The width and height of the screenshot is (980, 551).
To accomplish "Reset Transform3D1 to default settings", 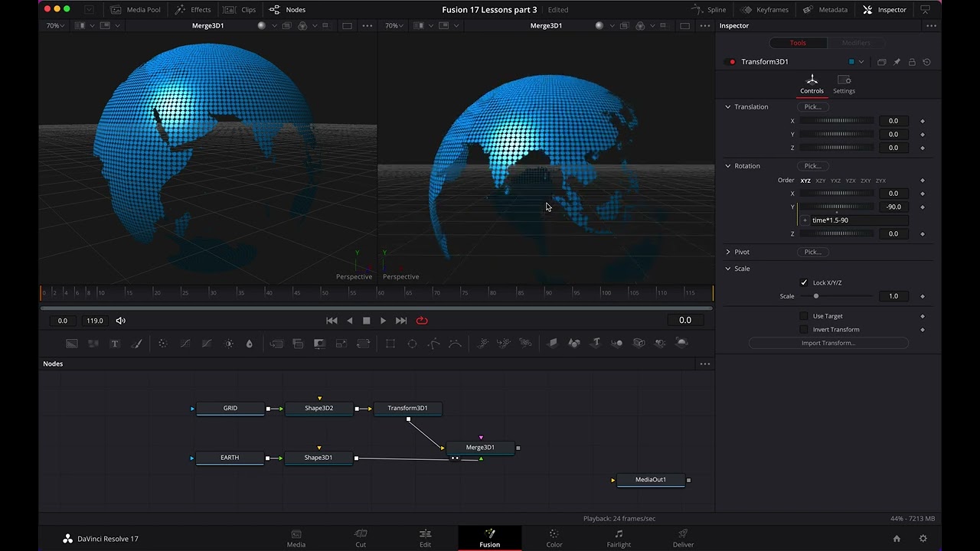I will coord(927,62).
